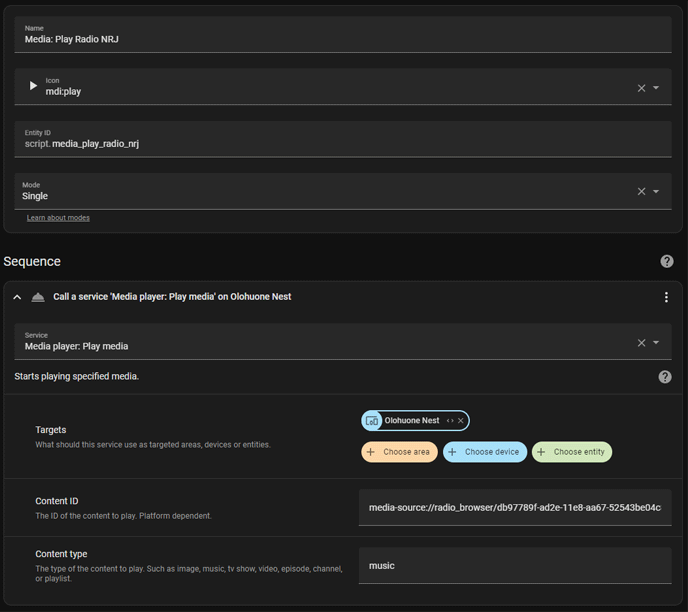Viewport: 688px width, 612px height.
Task: Click the 'Targets' label
Action: (x=50, y=430)
